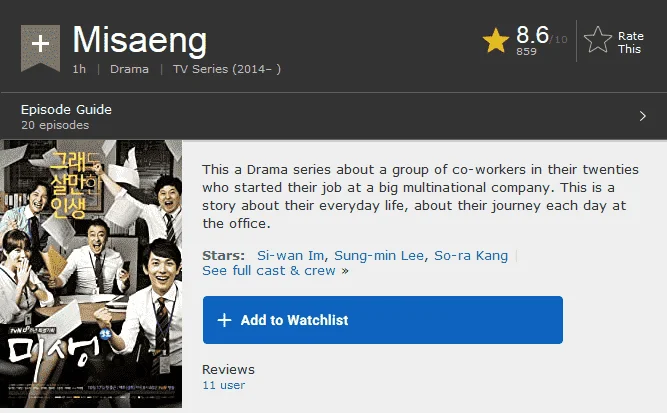
Task: Click the Rate This label
Action: (631, 43)
